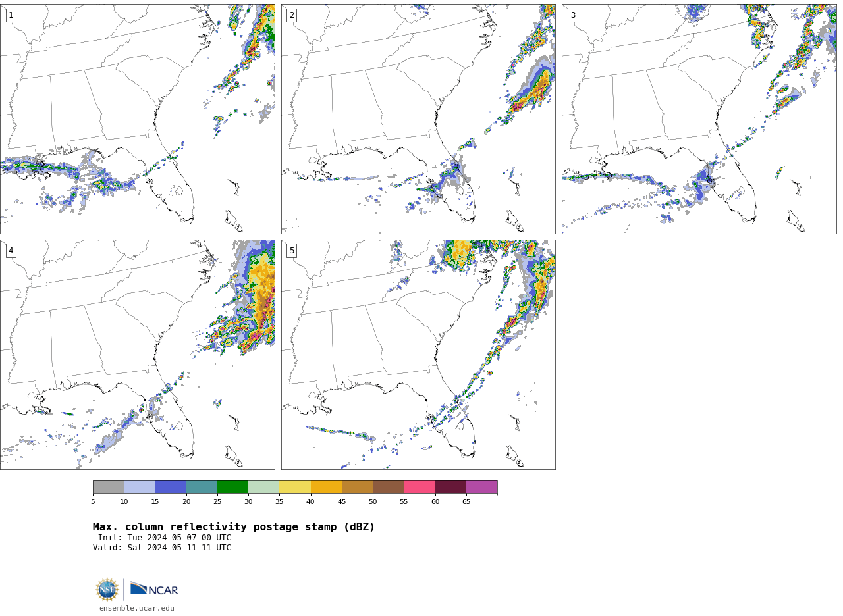Click the colorbar tick label 5
Viewport: 843px width, 616px height.
point(93,502)
